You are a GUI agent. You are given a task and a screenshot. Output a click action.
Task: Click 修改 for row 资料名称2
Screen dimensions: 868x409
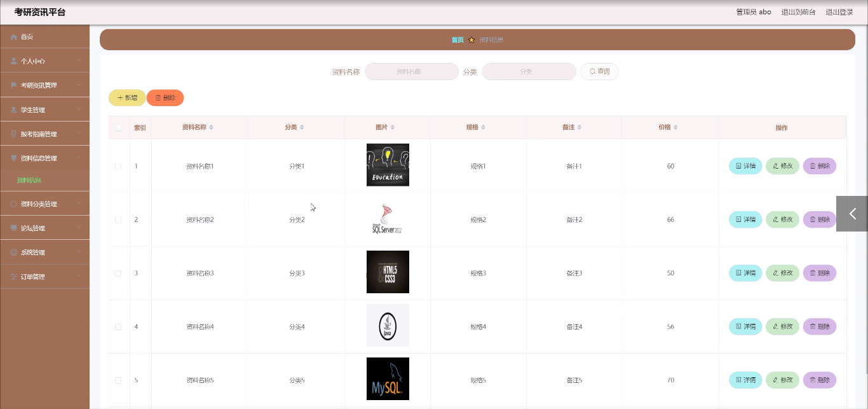click(x=783, y=219)
